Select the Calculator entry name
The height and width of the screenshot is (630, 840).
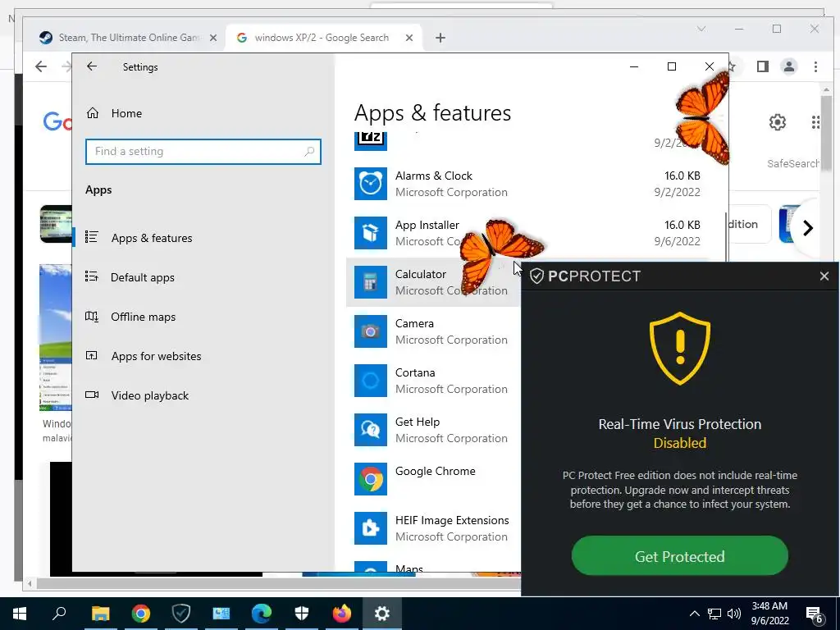coord(421,274)
